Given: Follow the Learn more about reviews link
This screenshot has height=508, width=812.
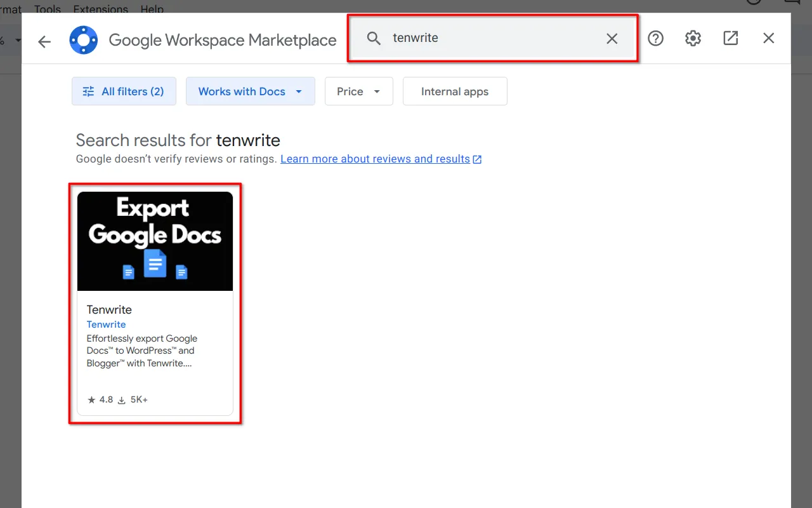Looking at the screenshot, I should click(374, 159).
